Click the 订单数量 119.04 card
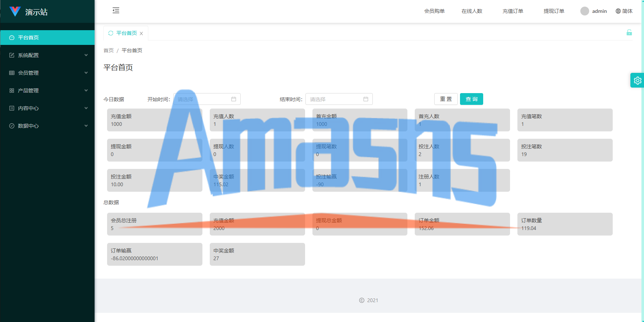 pyautogui.click(x=565, y=224)
